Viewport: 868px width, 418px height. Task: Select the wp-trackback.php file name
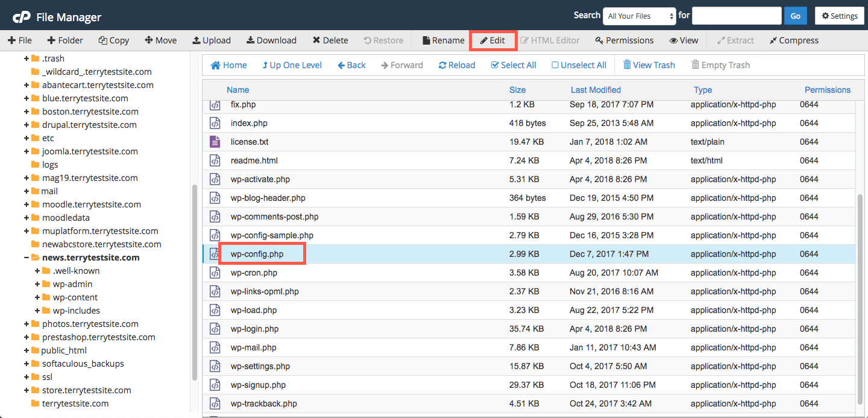tap(264, 404)
